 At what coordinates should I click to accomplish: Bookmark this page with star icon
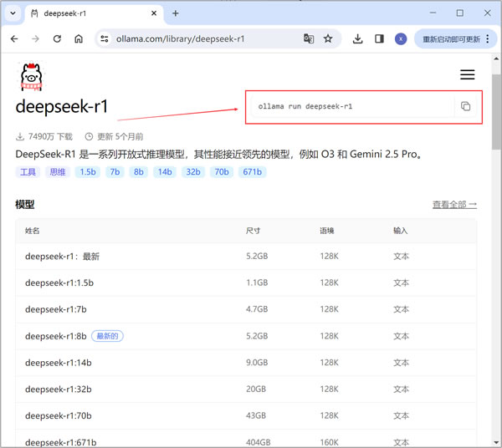[328, 38]
